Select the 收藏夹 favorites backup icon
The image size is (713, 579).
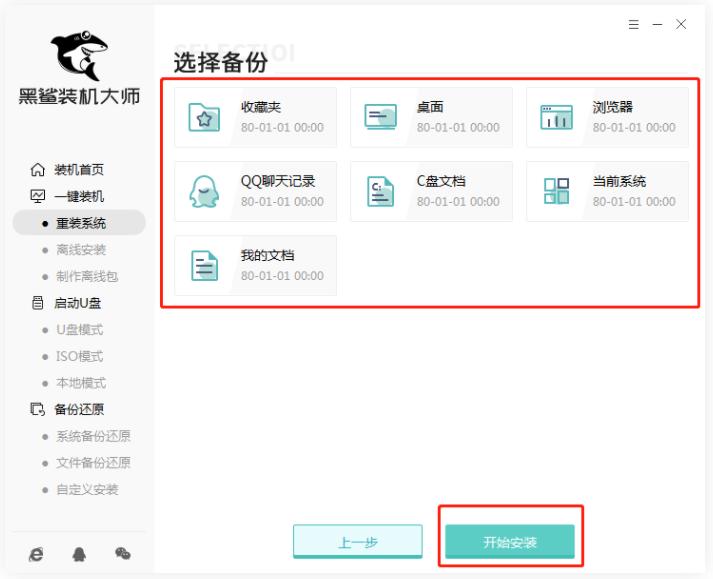(204, 118)
